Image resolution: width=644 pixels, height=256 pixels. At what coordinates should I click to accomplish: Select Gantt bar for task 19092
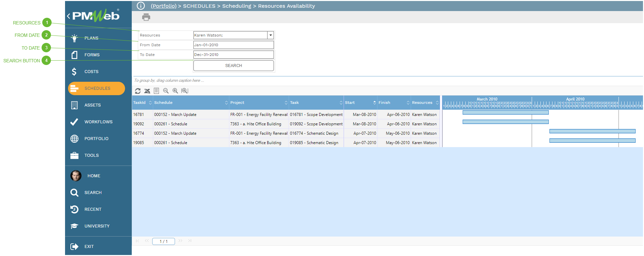tap(506, 122)
